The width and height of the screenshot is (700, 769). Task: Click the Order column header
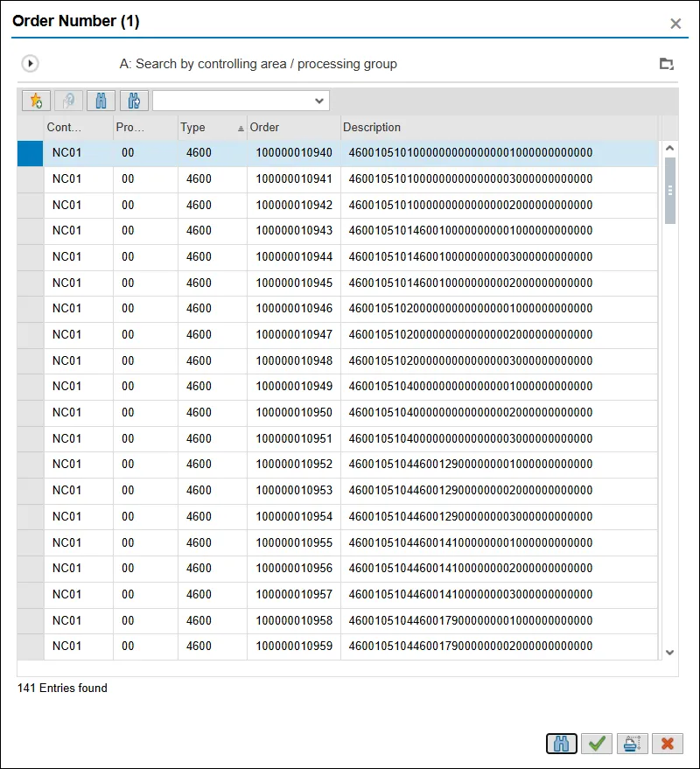tap(293, 128)
